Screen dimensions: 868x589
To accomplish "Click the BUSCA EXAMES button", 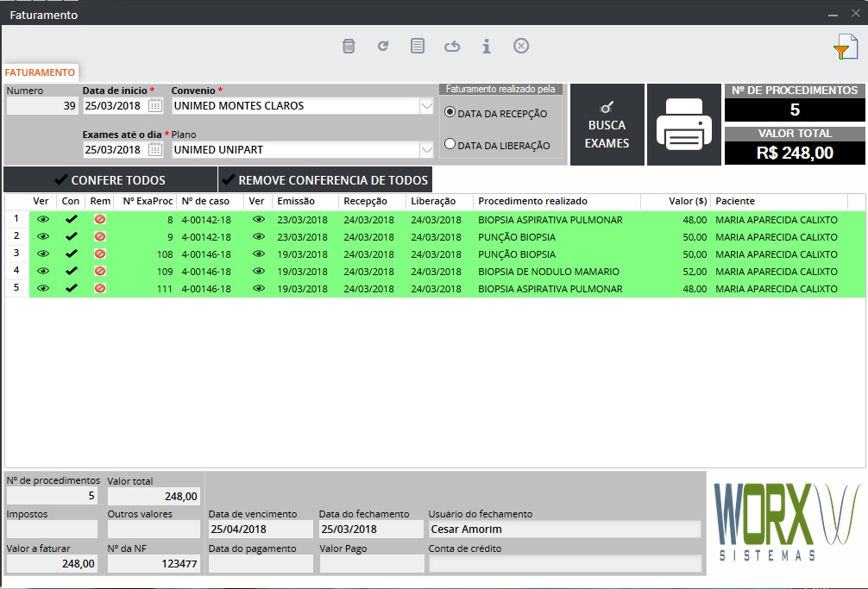I will click(x=607, y=124).
